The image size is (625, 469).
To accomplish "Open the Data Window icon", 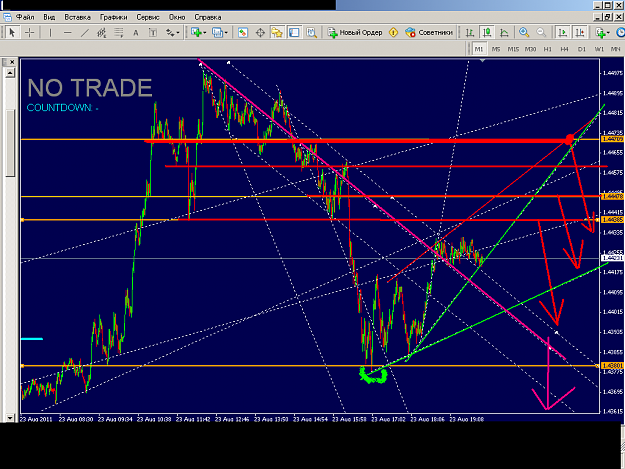I will [x=260, y=33].
